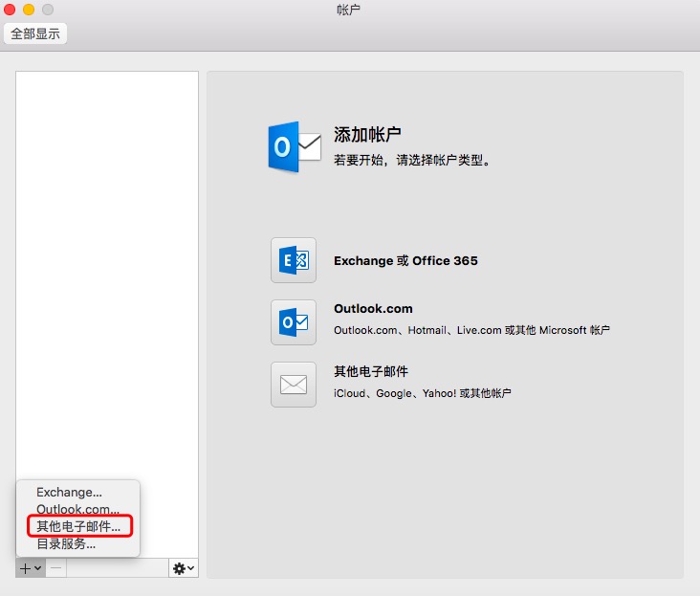Minimize the window with yellow button
The image size is (700, 596).
[x=29, y=10]
